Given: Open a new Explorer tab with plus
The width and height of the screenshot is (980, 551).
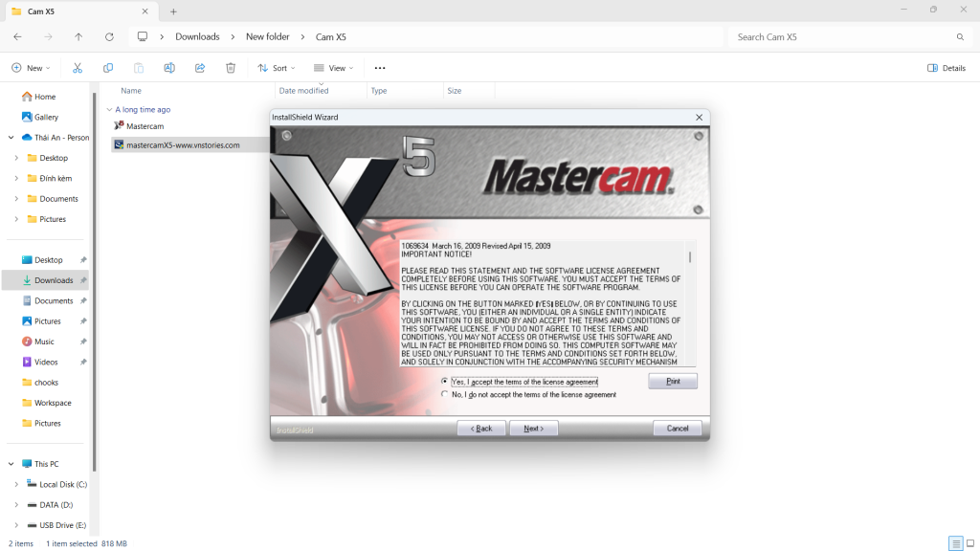Looking at the screenshot, I should (174, 11).
